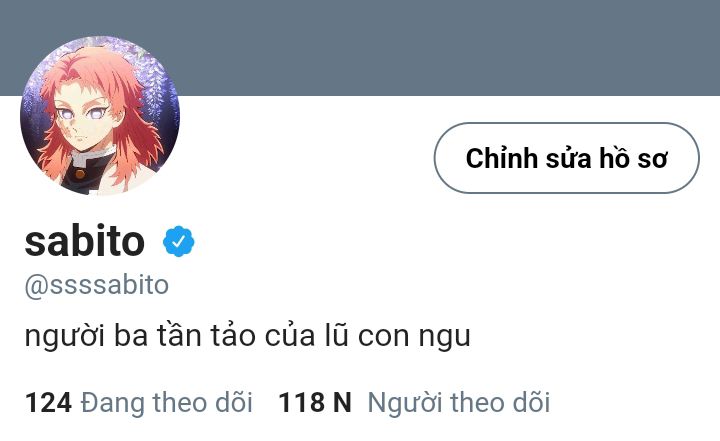Click the gray Người theo dõi label
720x441 pixels.
tap(459, 402)
